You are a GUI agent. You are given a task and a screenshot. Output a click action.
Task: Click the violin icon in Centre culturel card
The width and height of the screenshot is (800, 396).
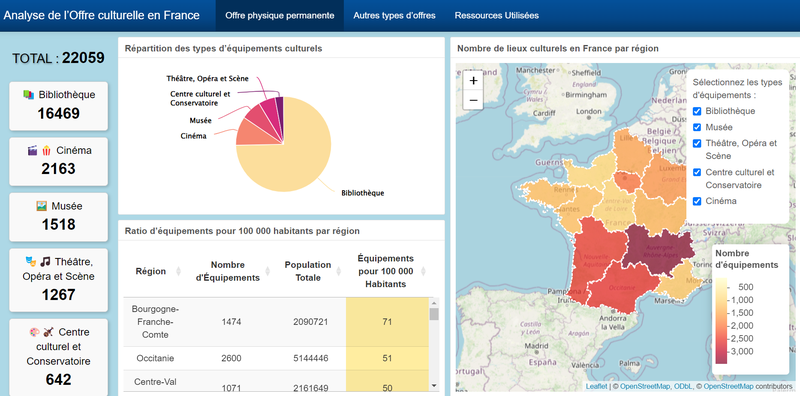48,332
